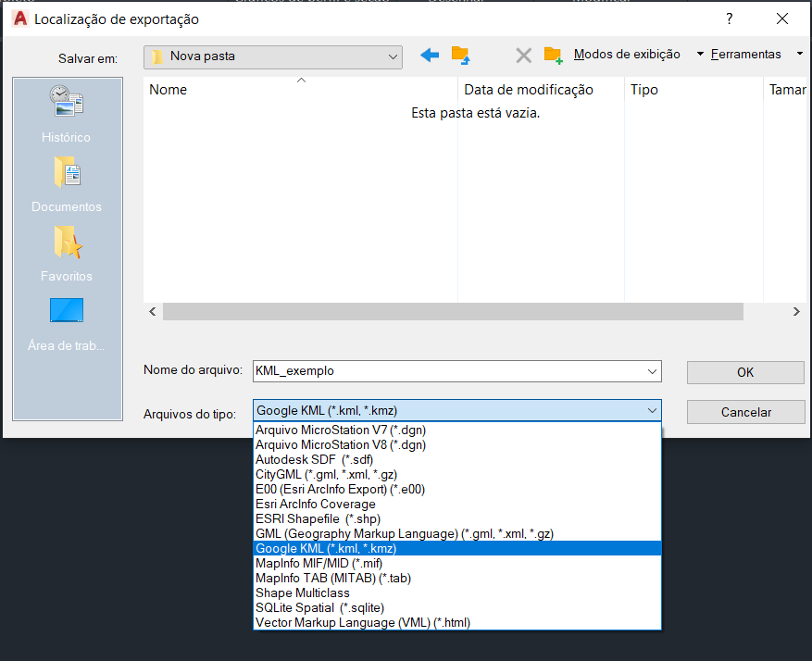The width and height of the screenshot is (812, 661).
Task: Click the delete X icon in toolbar
Action: 523,55
